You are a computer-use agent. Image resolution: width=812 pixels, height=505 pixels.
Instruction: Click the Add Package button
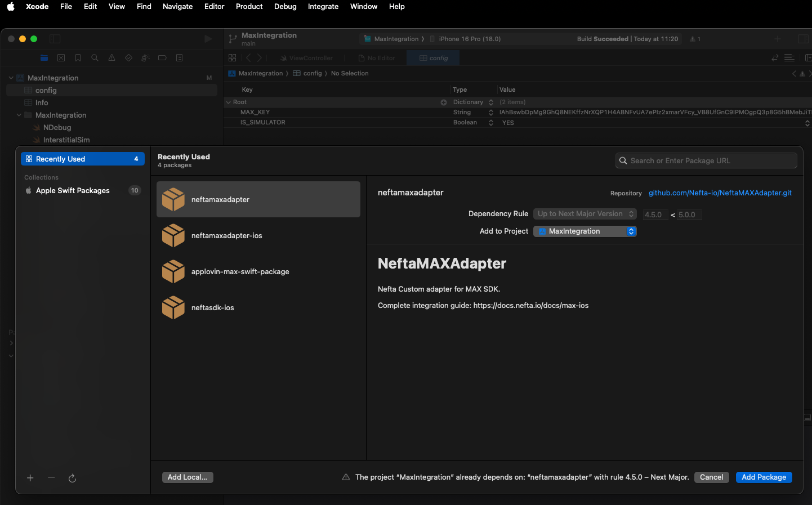(x=764, y=477)
